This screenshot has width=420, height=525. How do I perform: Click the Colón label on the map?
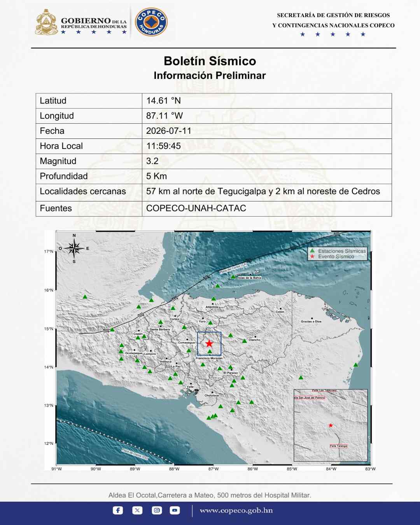pos(280,312)
